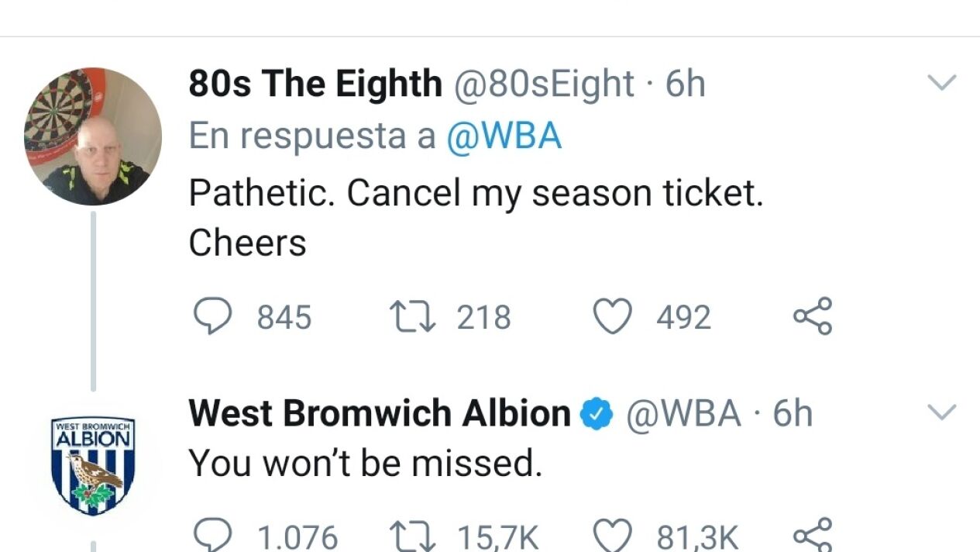Open the @WBA mention link in reply line
The image size is (980, 552).
[504, 136]
